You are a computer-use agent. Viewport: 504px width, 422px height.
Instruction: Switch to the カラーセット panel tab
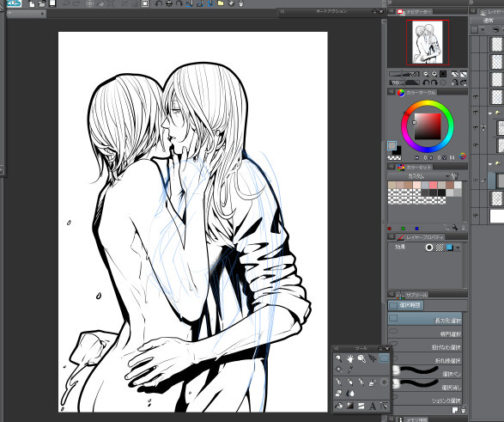click(416, 168)
